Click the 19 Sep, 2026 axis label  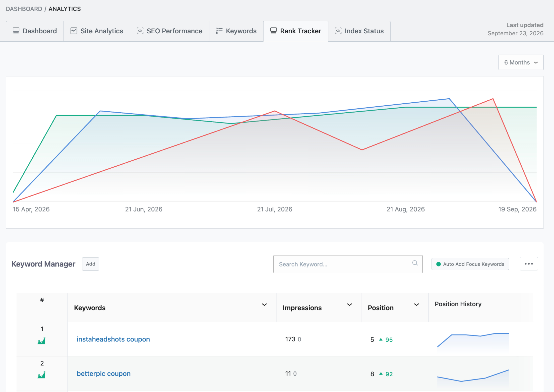[517, 209]
